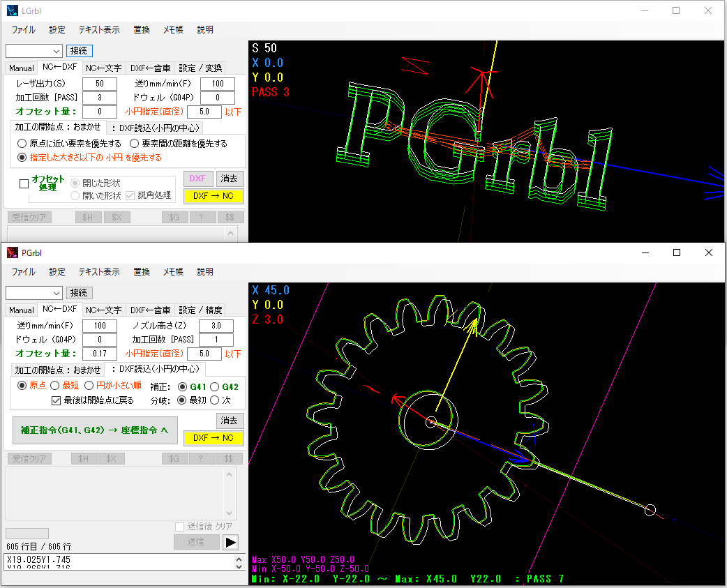Click 送りmm/min(F) field in LGrbl

(x=218, y=84)
